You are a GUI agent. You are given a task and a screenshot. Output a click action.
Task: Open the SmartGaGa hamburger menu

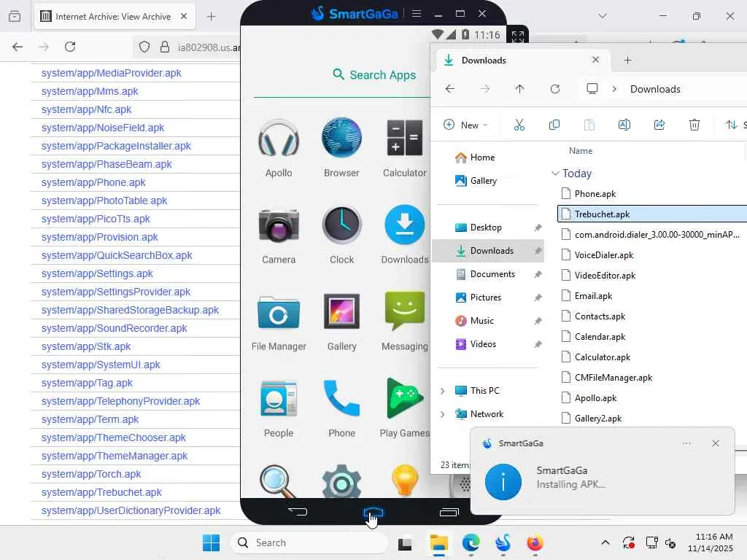417,13
